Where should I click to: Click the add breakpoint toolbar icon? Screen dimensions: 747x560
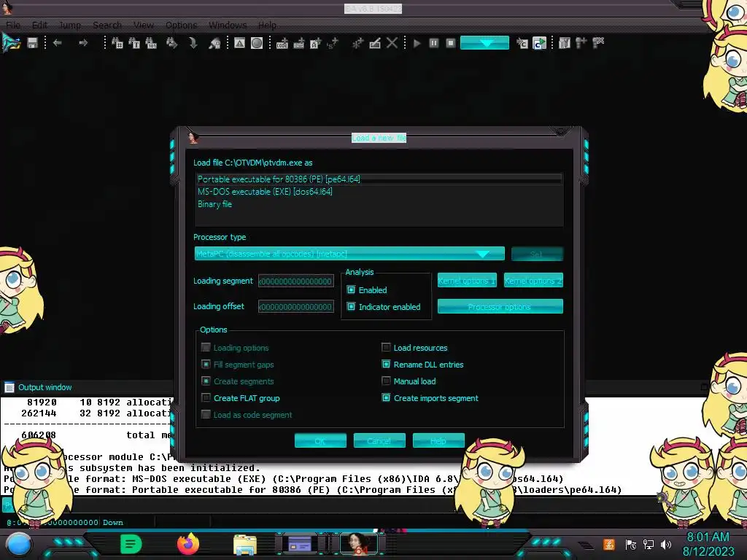click(581, 43)
